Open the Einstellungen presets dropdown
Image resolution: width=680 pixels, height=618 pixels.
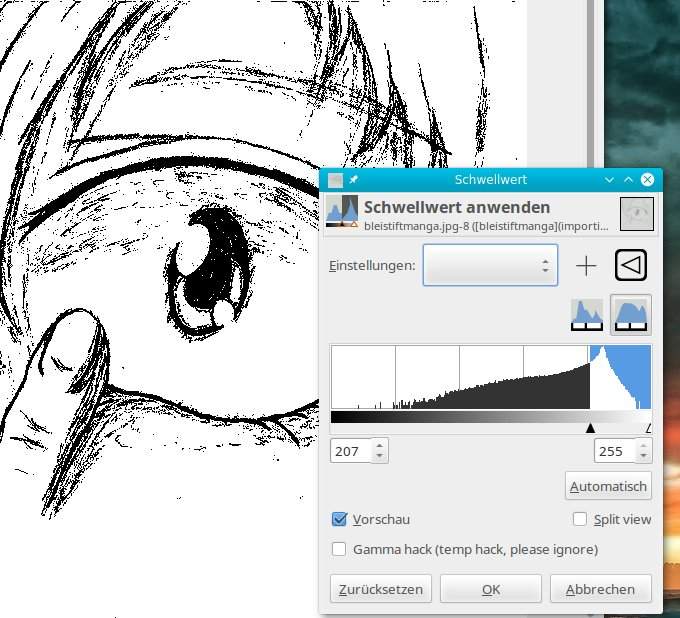coord(490,266)
